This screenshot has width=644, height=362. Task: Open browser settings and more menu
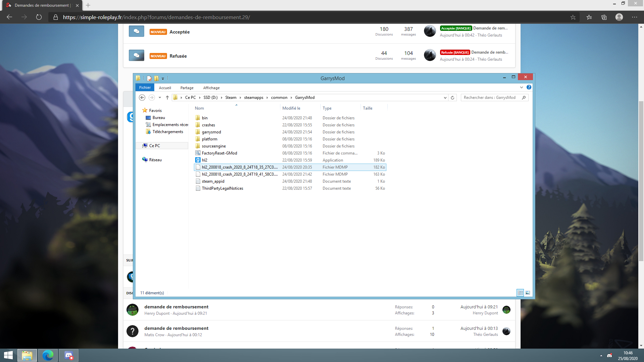(x=635, y=17)
